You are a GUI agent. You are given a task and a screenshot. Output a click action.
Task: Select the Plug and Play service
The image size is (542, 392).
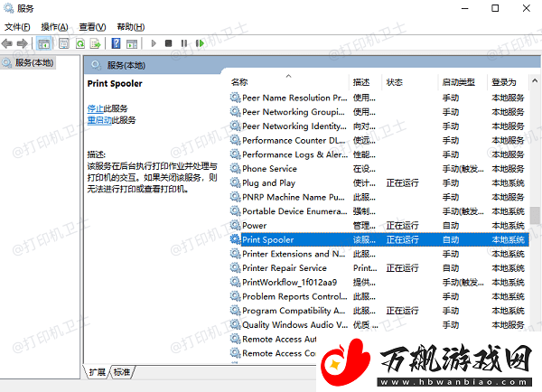[x=379, y=182]
